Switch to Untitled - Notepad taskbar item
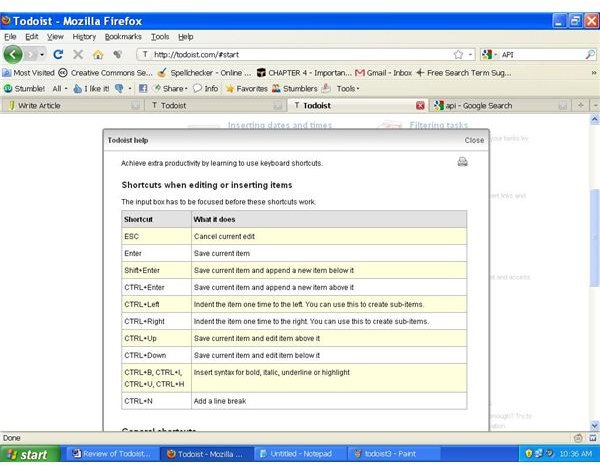The height and width of the screenshot is (466, 600). [301, 454]
